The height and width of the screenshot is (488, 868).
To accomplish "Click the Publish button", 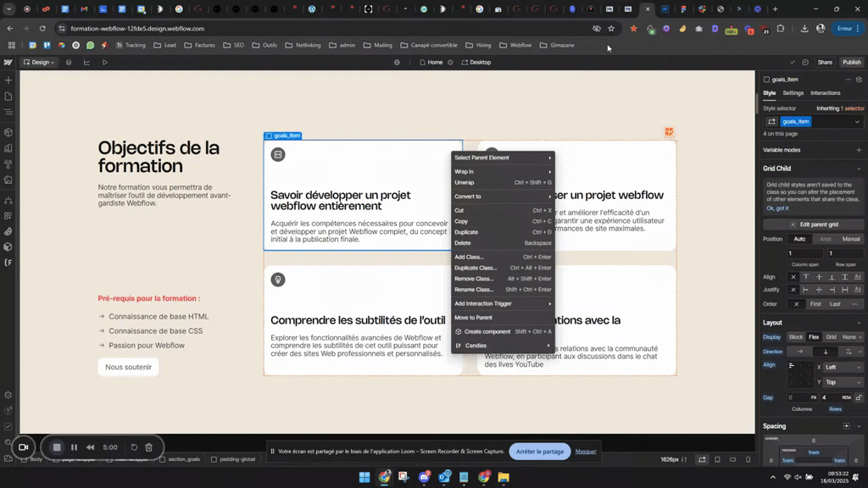I will coord(851,62).
